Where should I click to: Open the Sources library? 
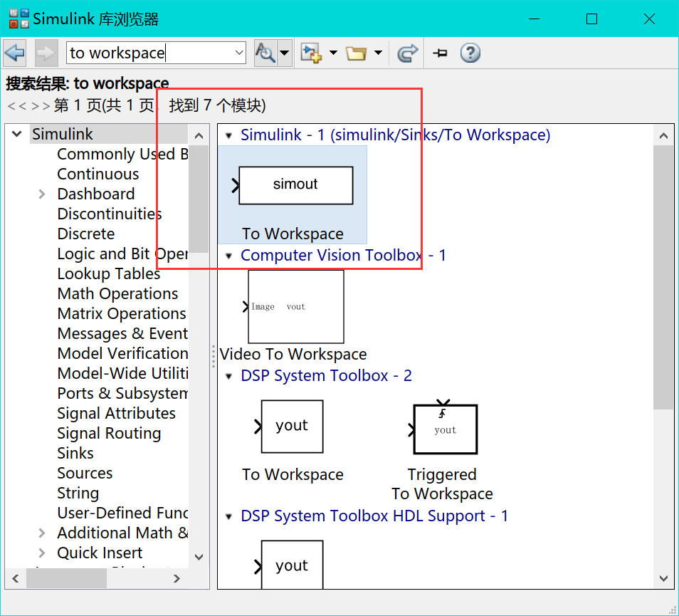click(x=85, y=473)
